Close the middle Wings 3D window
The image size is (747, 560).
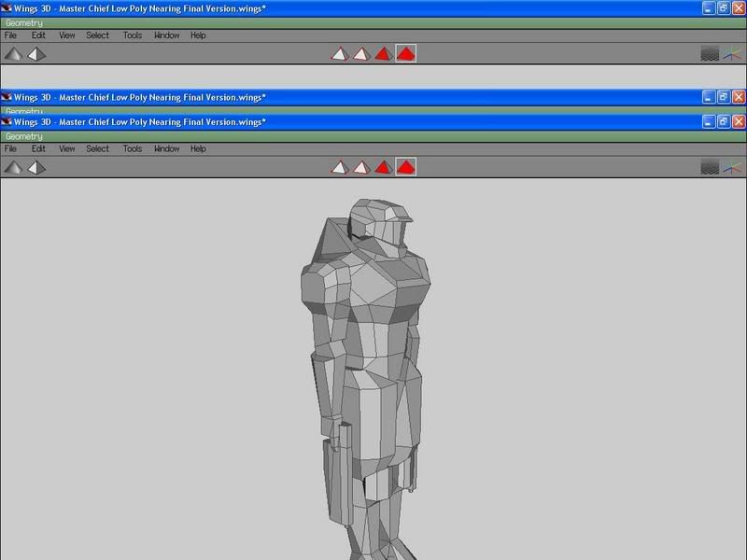click(x=739, y=97)
